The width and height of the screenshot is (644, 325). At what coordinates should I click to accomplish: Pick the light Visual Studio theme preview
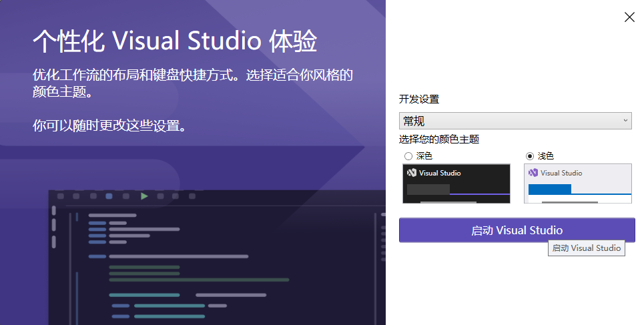[578, 184]
